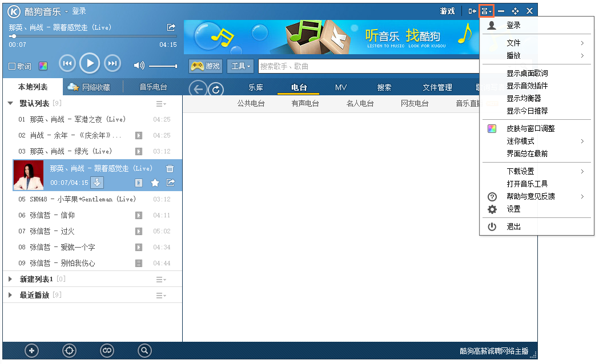599x364 pixels.
Task: Share the current song from the header
Action: (x=171, y=27)
